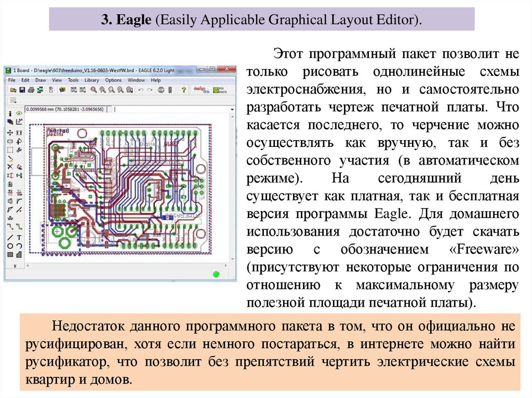Select the Info tool
The height and width of the screenshot is (398, 532).
click(10, 114)
